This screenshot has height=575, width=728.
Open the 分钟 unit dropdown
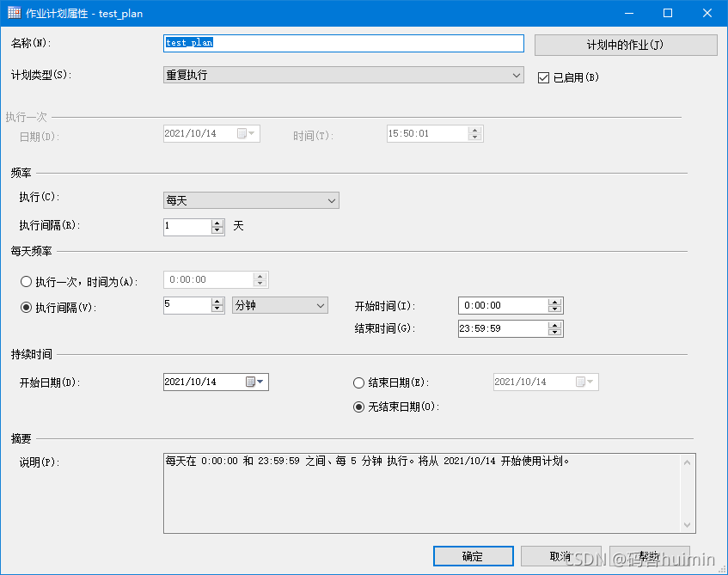click(280, 306)
